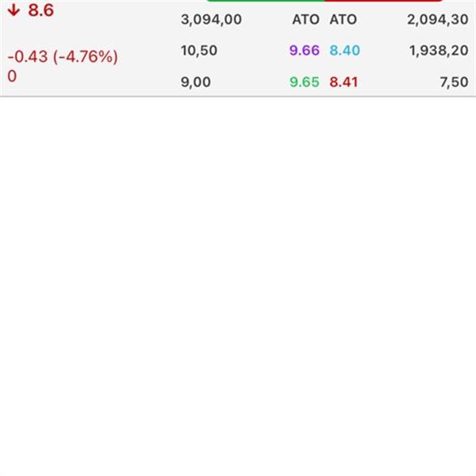Viewport: 476px width, 476px height.
Task: Click the red sell-side ratio bar
Action: coord(384,1)
